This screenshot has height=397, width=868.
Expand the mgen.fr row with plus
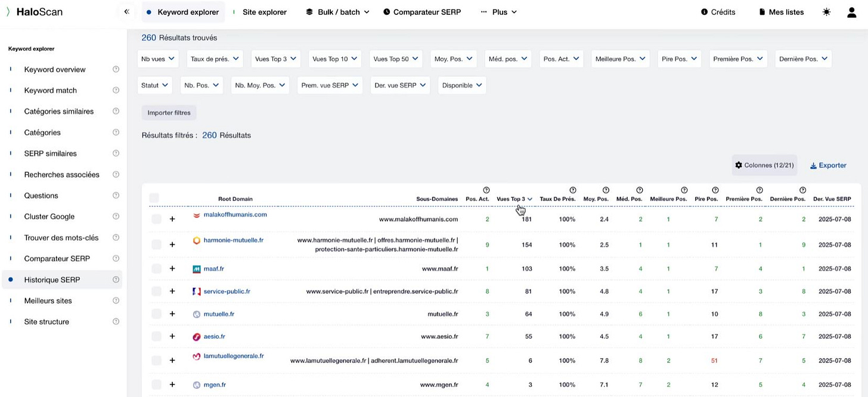(x=172, y=385)
